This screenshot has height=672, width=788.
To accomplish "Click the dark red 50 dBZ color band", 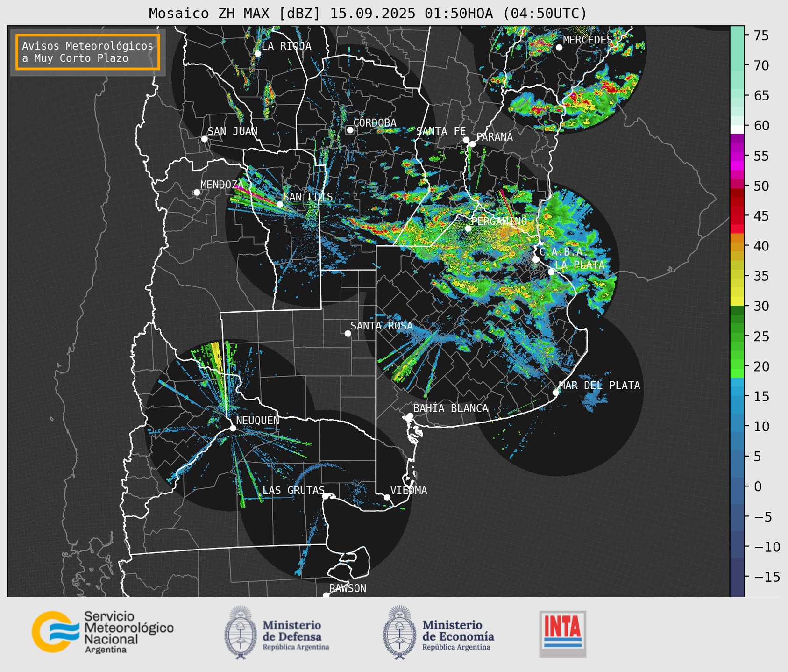I will pyautogui.click(x=737, y=193).
